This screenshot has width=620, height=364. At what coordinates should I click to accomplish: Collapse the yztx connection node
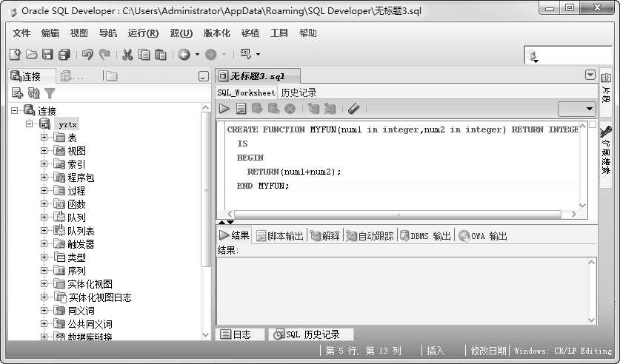[30, 124]
